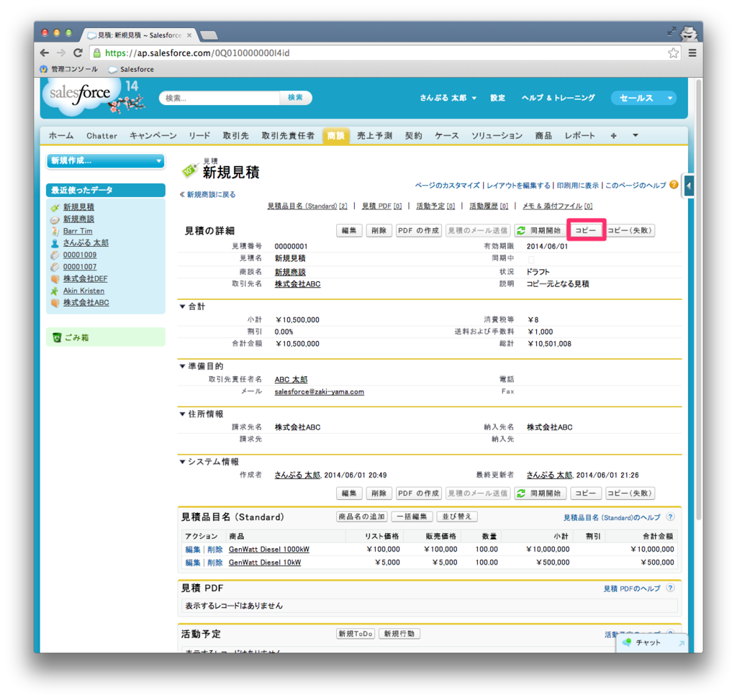737x700 pixels.
Task: Open the 新規作成... dropdown
Action: (x=106, y=160)
